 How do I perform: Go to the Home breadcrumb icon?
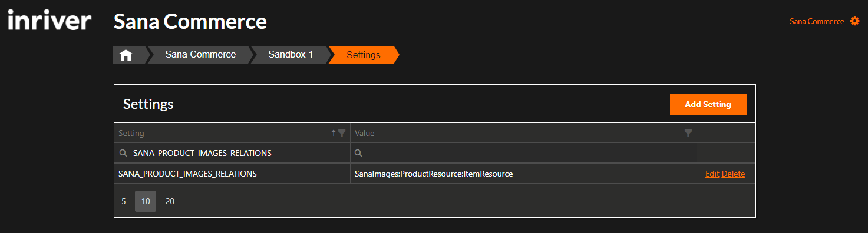tap(126, 55)
